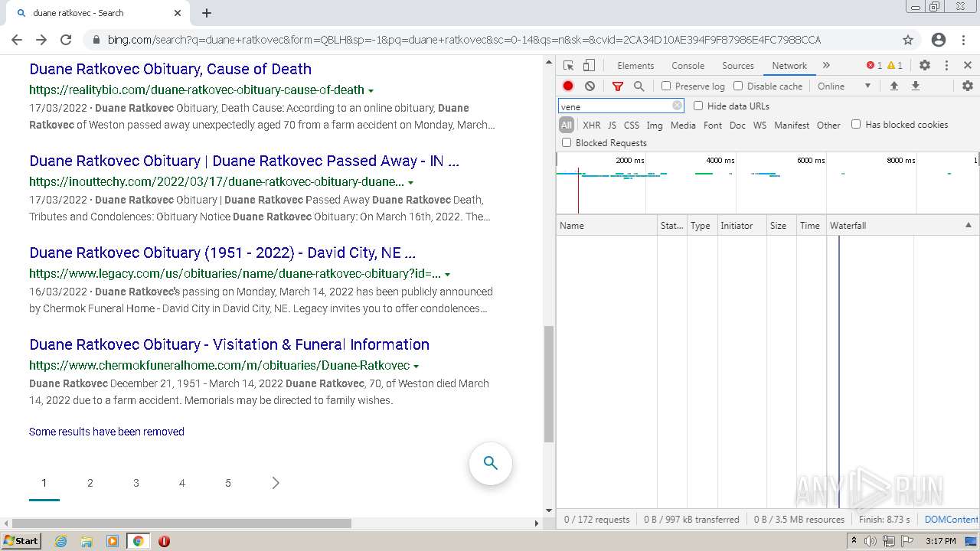The height and width of the screenshot is (551, 980).
Task: Switch to the Console tab
Action: (x=688, y=66)
